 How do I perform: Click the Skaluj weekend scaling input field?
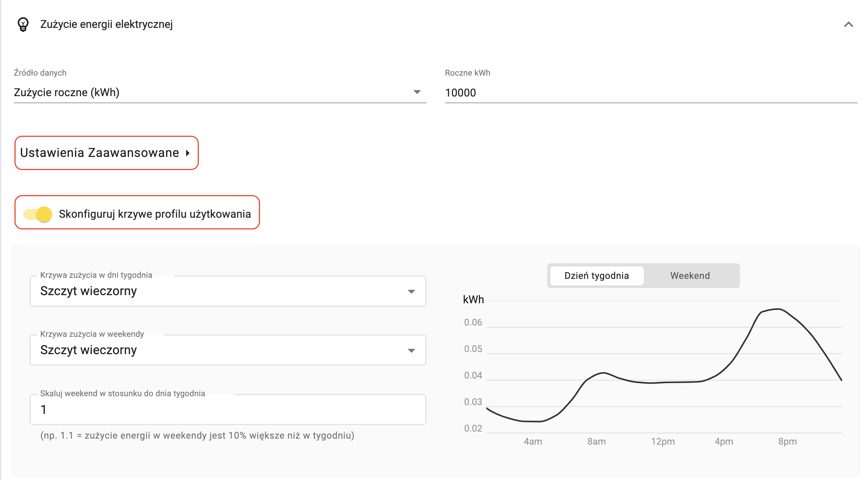pos(228,409)
